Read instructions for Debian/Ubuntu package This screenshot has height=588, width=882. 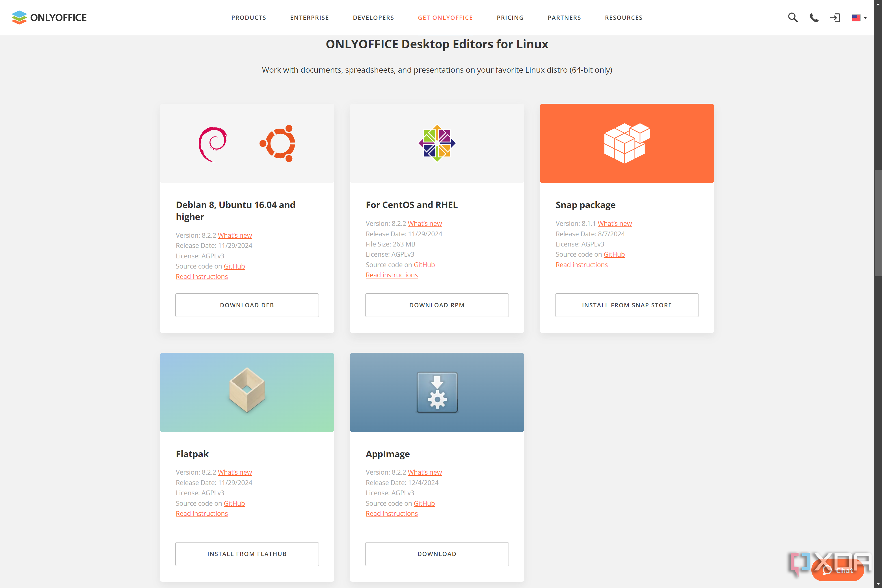coord(202,276)
